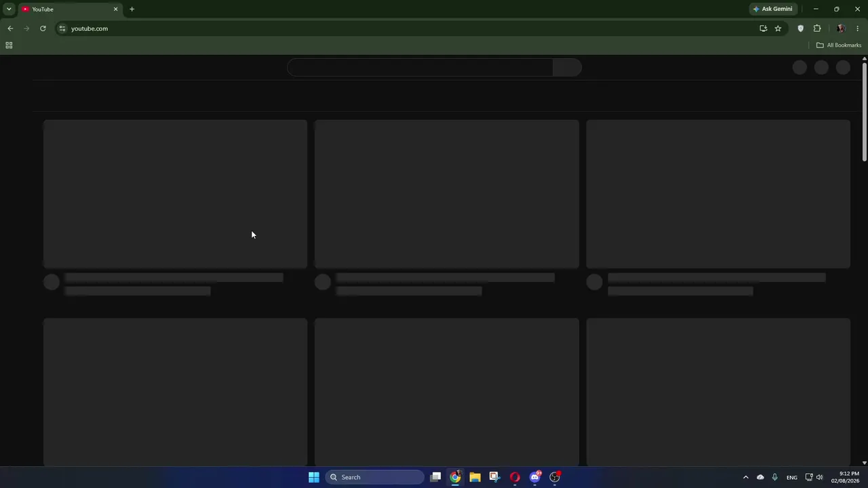Screen dimensions: 868x488
Task: Open the network tray icon
Action: tap(809, 477)
